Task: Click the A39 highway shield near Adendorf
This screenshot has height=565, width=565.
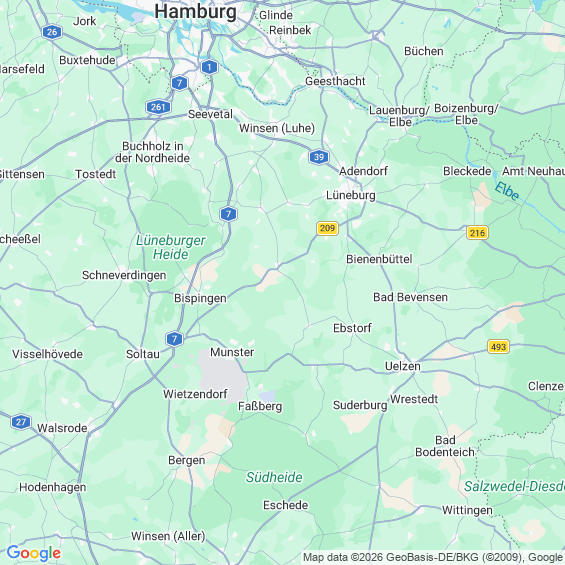Action: tap(319, 157)
